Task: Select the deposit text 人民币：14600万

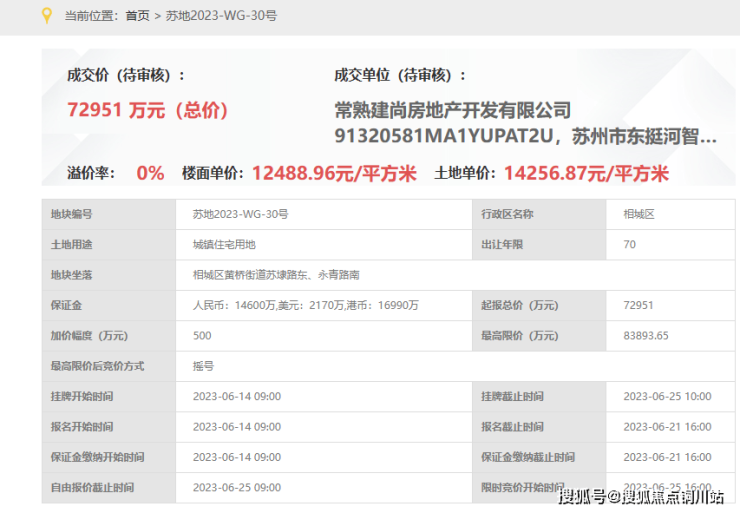Action: [234, 305]
